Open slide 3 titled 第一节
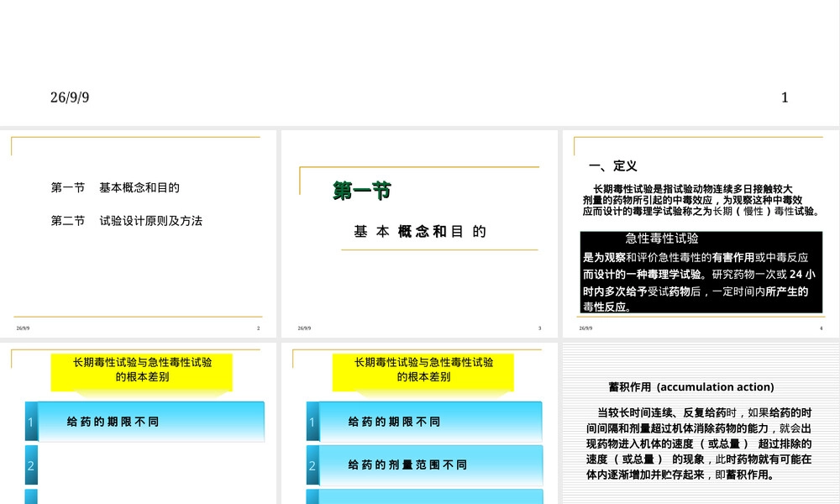 [x=419, y=234]
